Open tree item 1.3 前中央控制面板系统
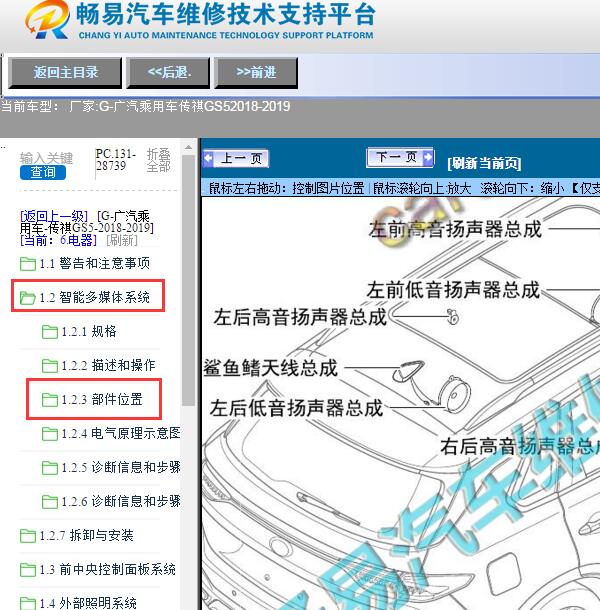This screenshot has width=600, height=610. pyautogui.click(x=107, y=570)
